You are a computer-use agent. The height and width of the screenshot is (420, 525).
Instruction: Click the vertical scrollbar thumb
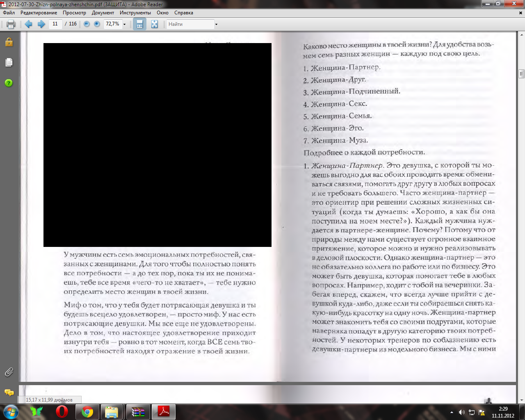pyautogui.click(x=521, y=74)
